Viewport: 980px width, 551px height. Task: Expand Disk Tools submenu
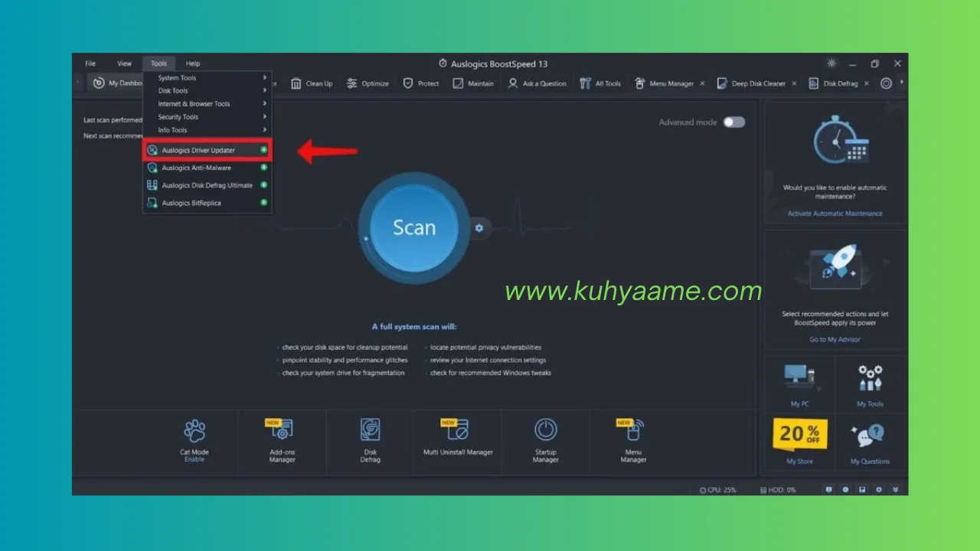click(x=207, y=91)
